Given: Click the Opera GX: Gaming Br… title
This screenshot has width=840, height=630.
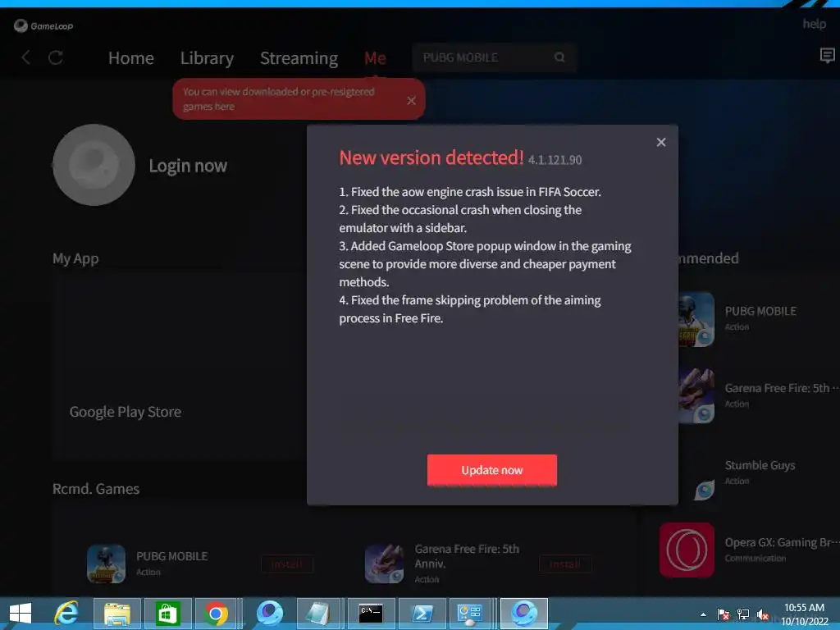Looking at the screenshot, I should (782, 543).
